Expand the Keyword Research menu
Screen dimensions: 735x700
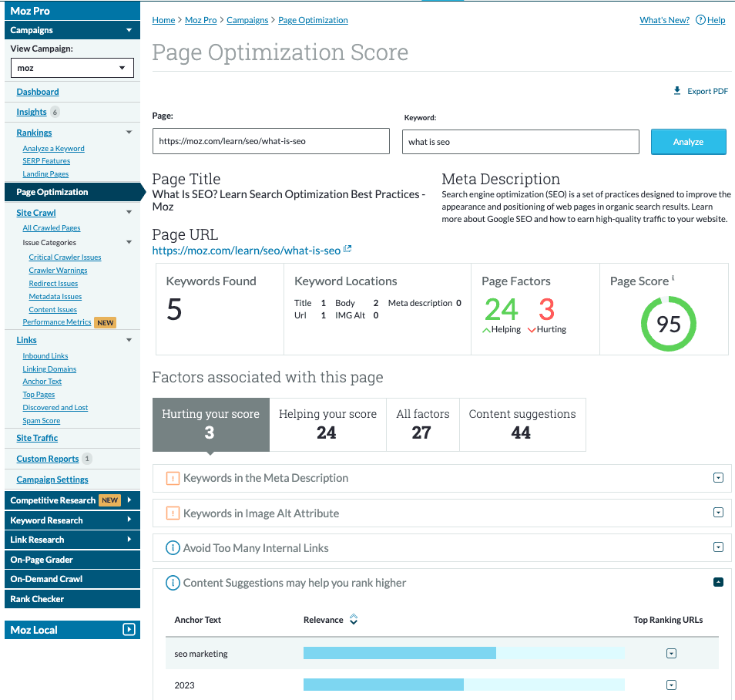pyautogui.click(x=129, y=520)
